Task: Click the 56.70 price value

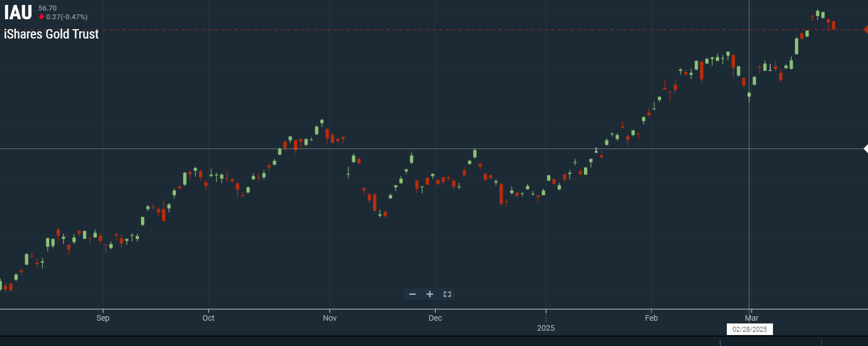Action: click(47, 8)
